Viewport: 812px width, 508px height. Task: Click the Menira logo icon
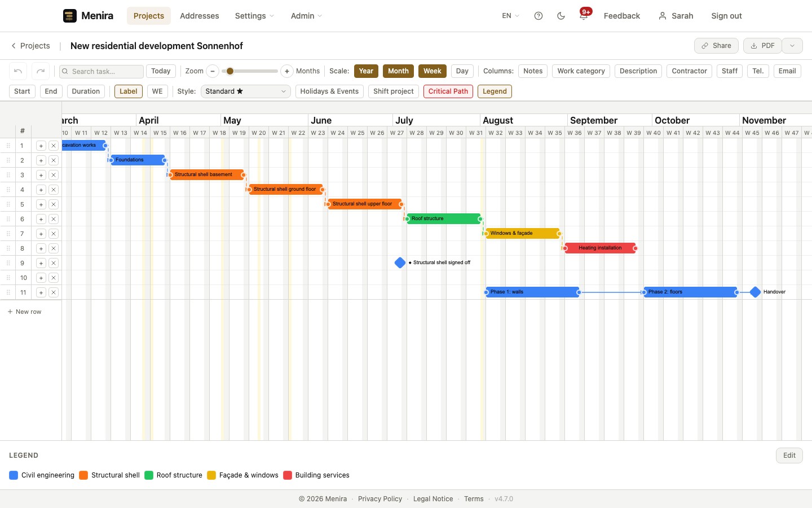[x=70, y=16]
